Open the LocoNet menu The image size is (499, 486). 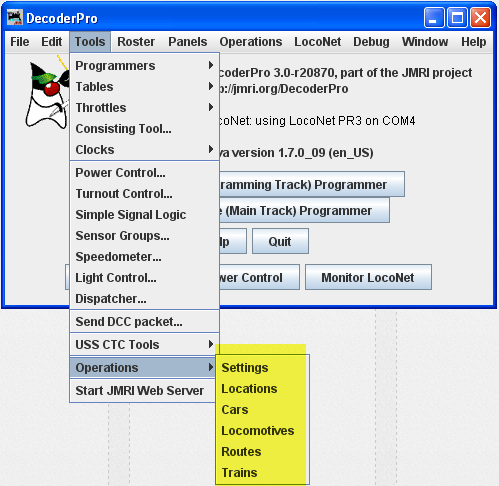point(317,42)
